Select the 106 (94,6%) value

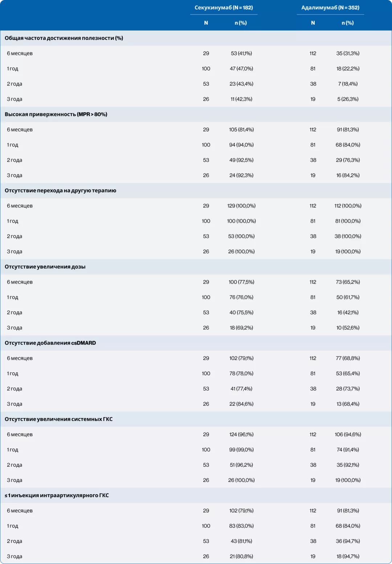click(348, 435)
